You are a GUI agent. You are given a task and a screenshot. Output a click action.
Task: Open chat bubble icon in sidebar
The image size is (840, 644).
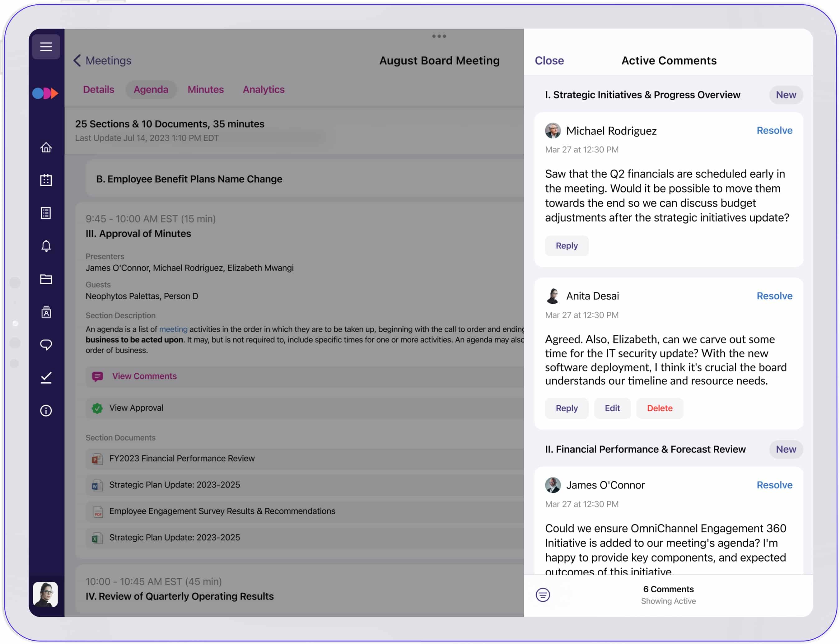click(x=46, y=345)
